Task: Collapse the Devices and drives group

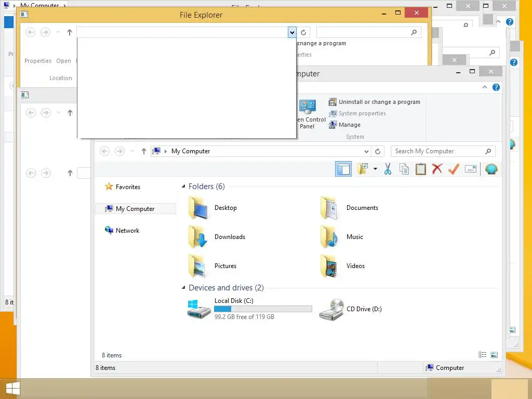Action: 183,288
